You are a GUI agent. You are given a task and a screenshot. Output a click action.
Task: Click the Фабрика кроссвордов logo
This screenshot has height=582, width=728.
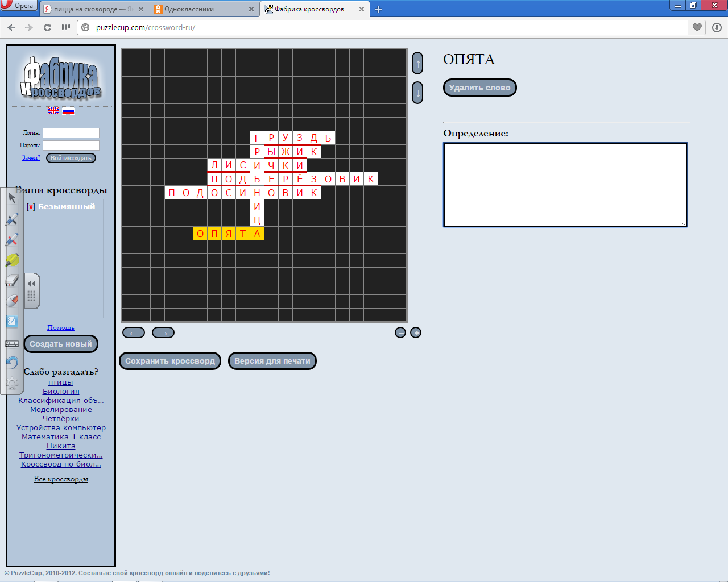[x=61, y=78]
